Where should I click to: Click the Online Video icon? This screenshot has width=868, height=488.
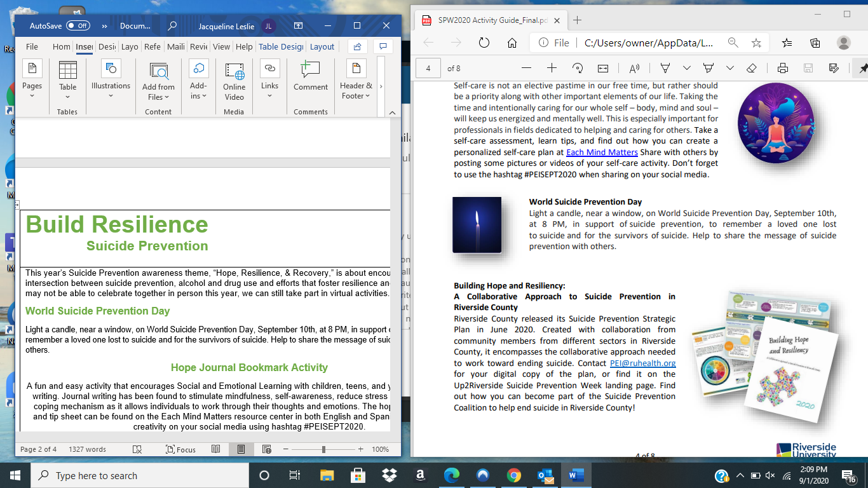pos(234,80)
